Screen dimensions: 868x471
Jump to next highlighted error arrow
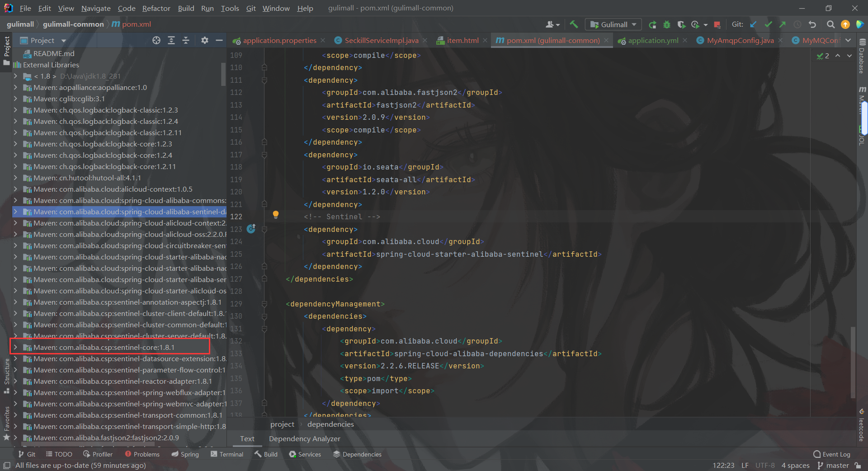849,56
